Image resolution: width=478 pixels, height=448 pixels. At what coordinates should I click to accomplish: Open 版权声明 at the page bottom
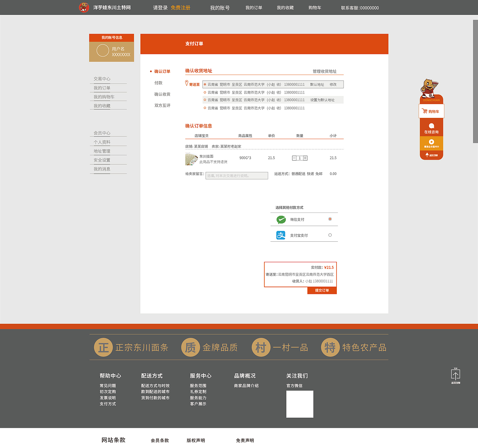[x=196, y=441]
